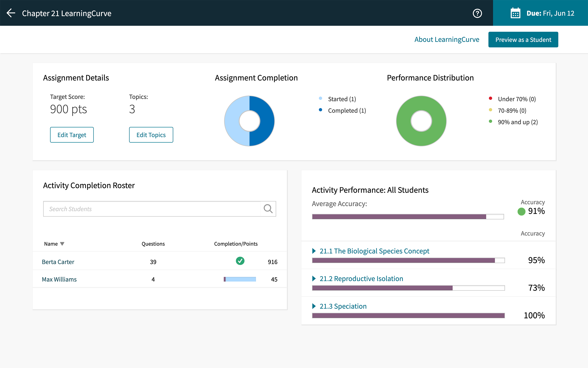Click the Completed (1) legend label
Screen dimensions: 588x368
coord(347,110)
